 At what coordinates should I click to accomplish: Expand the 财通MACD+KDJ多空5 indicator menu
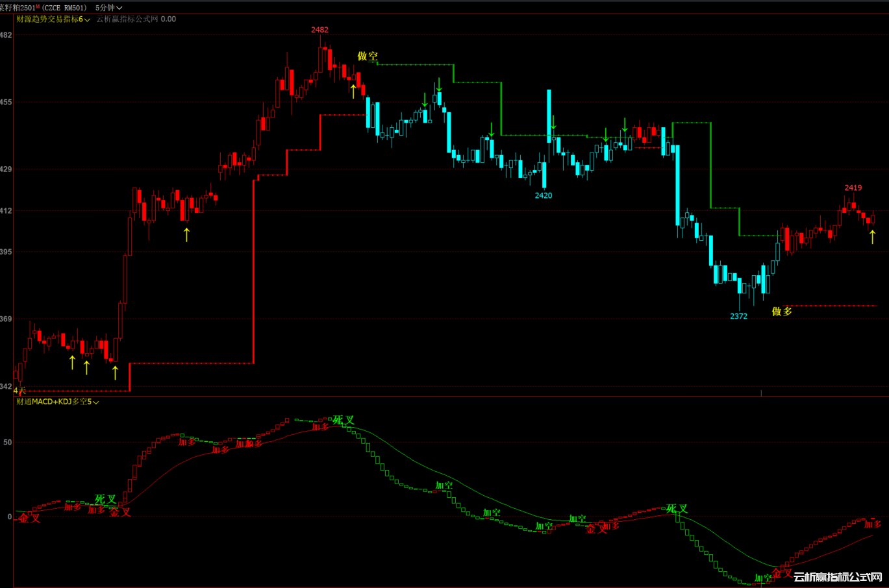tap(58, 402)
